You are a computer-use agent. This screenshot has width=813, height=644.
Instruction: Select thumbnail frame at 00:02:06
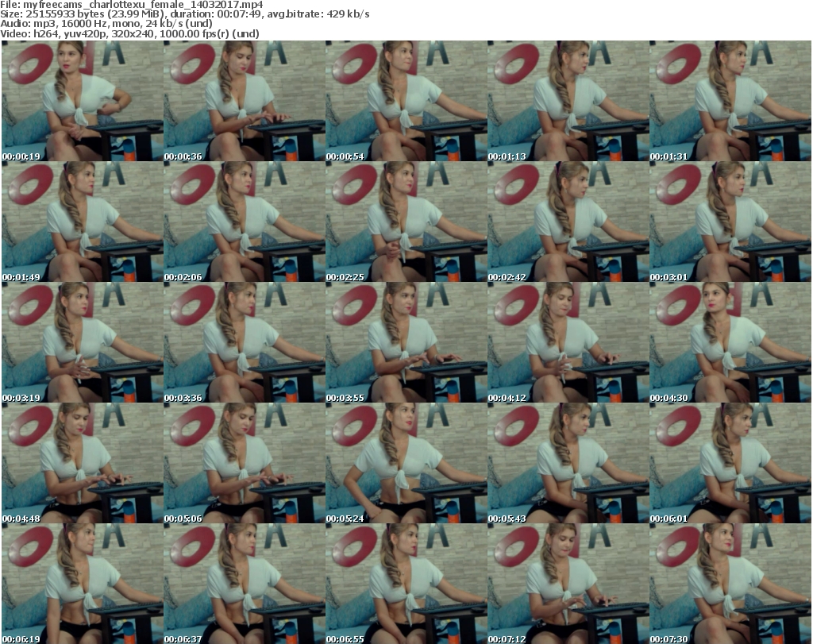245,222
